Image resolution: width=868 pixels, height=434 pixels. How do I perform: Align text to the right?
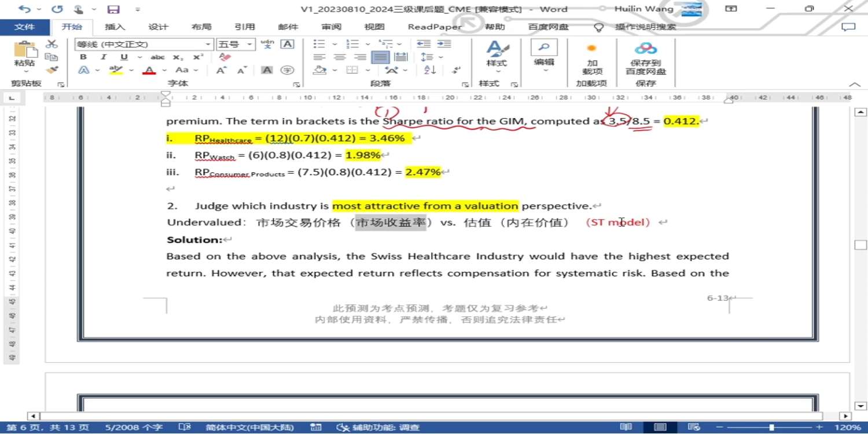coord(360,57)
